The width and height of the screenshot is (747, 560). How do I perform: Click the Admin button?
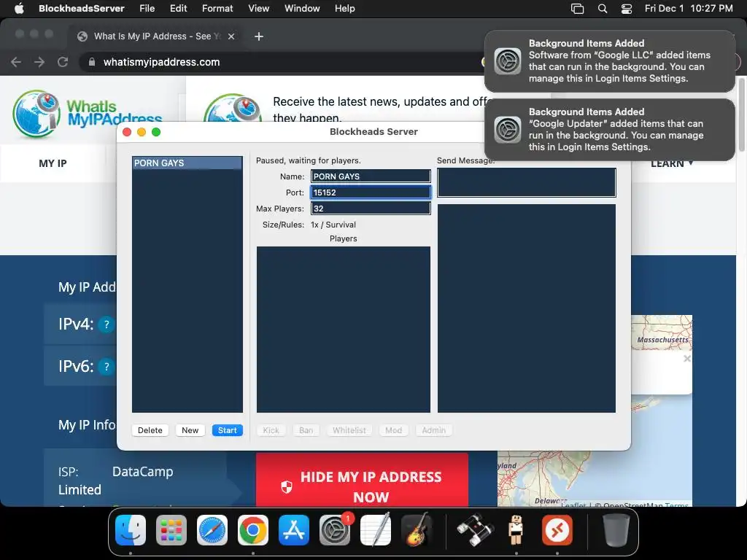(x=433, y=430)
